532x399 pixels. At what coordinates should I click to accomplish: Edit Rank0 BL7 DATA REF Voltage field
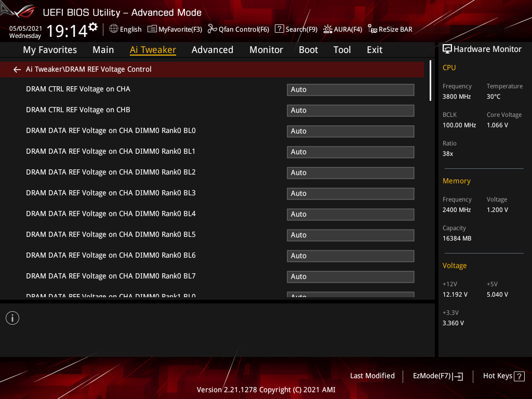pos(351,277)
